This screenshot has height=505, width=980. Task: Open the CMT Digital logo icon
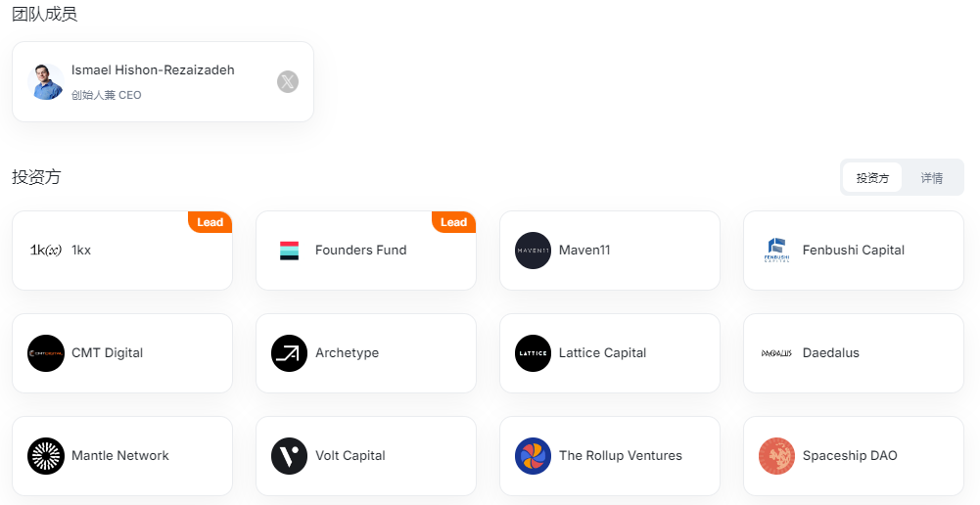(x=46, y=353)
